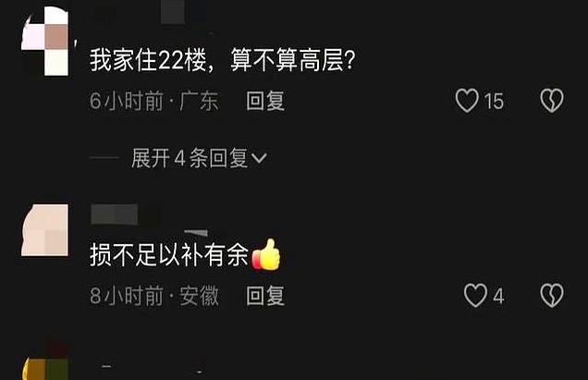
Task: Tap the like count 4
Action: [498, 297]
